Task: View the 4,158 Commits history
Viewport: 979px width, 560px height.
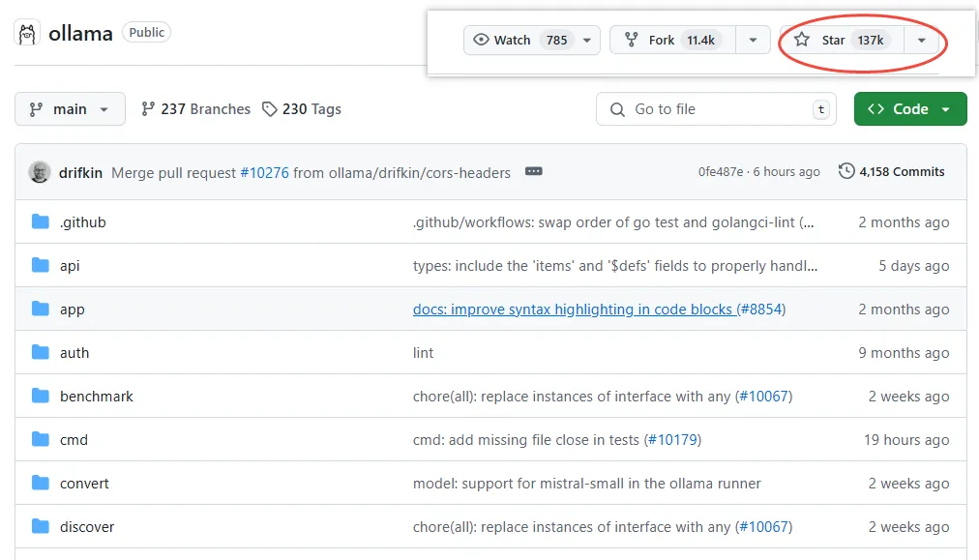Action: point(892,172)
